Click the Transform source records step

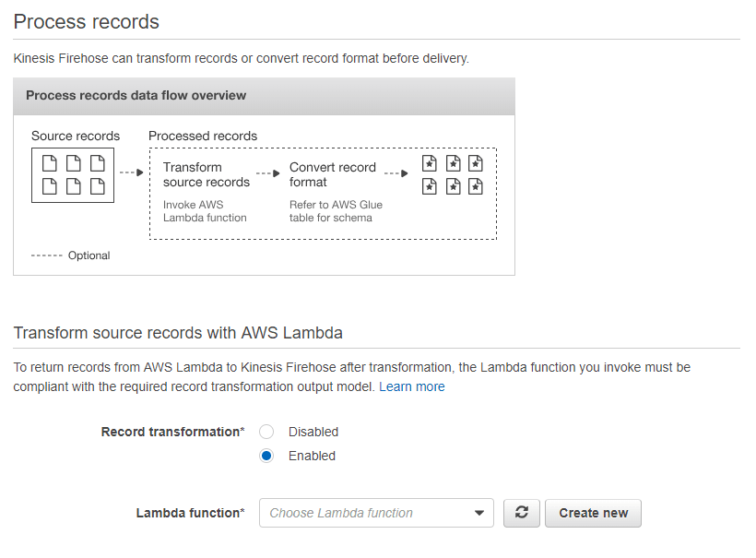coord(206,174)
